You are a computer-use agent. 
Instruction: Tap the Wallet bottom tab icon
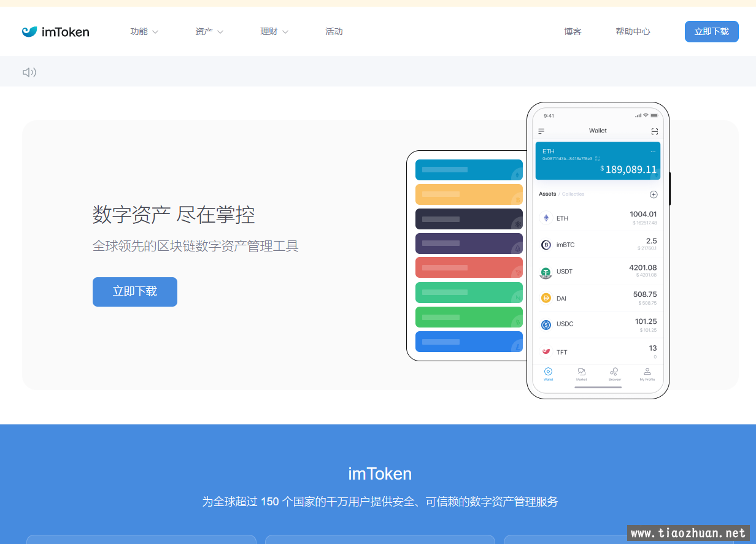click(x=549, y=372)
